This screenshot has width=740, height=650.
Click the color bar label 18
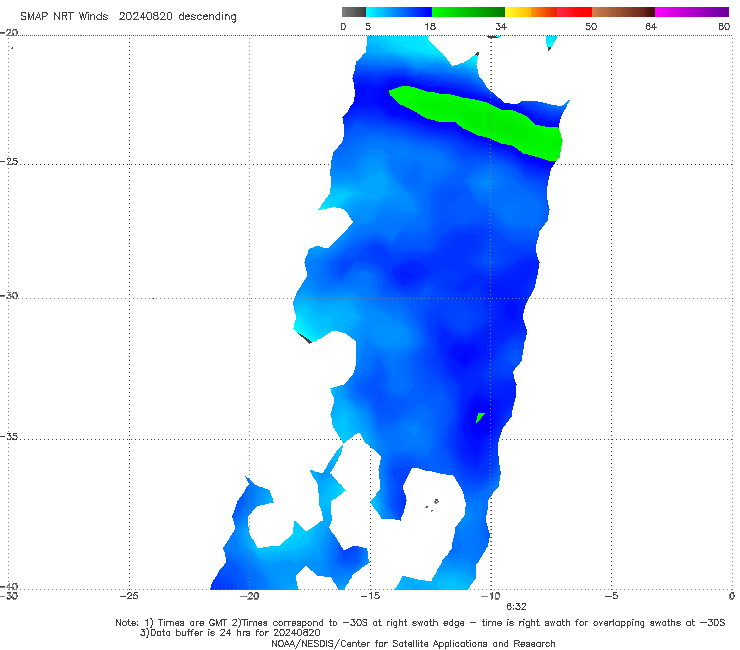pyautogui.click(x=430, y=26)
